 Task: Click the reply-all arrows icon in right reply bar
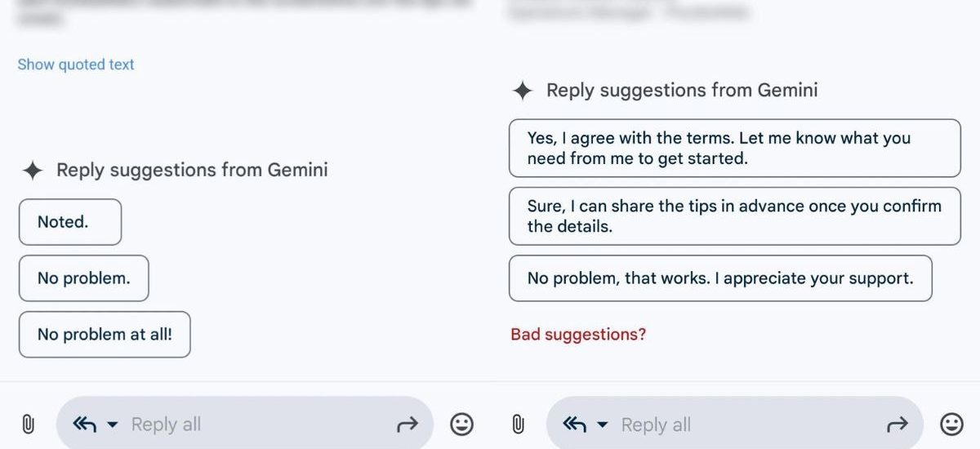pyautogui.click(x=574, y=425)
